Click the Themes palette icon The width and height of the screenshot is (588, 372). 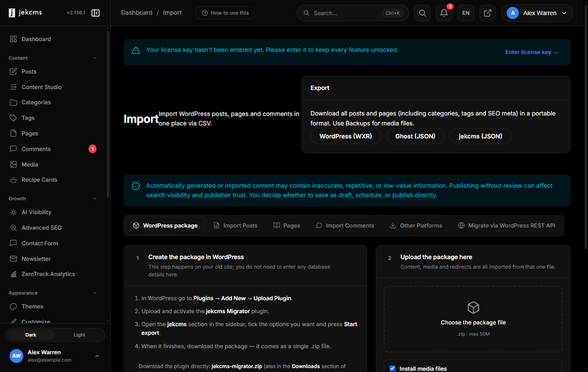pos(13,307)
